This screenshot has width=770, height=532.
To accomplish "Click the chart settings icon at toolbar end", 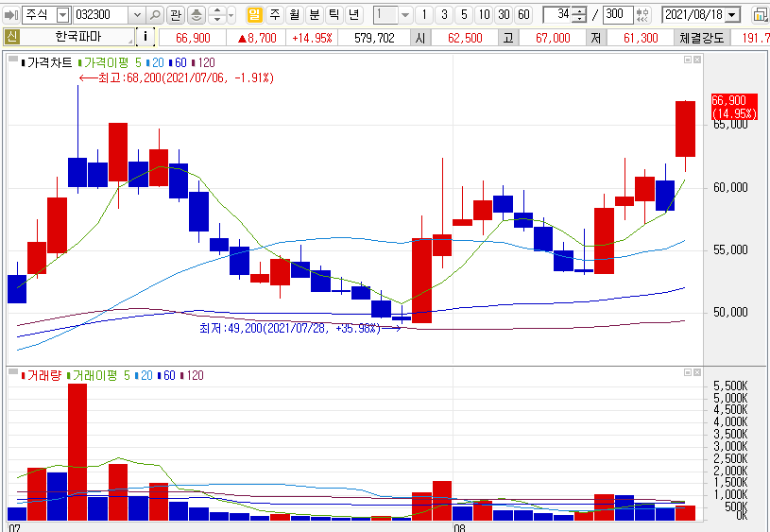I will coord(761,15).
